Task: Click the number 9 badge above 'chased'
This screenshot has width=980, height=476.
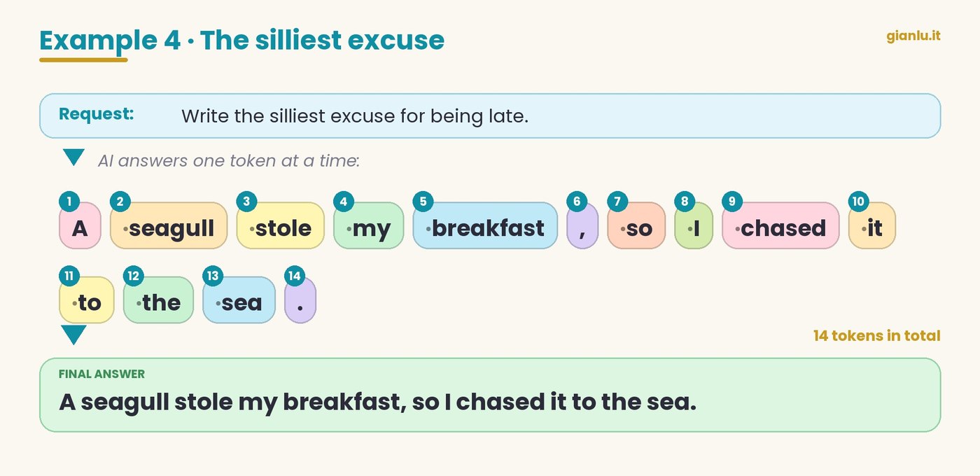Action: [731, 202]
